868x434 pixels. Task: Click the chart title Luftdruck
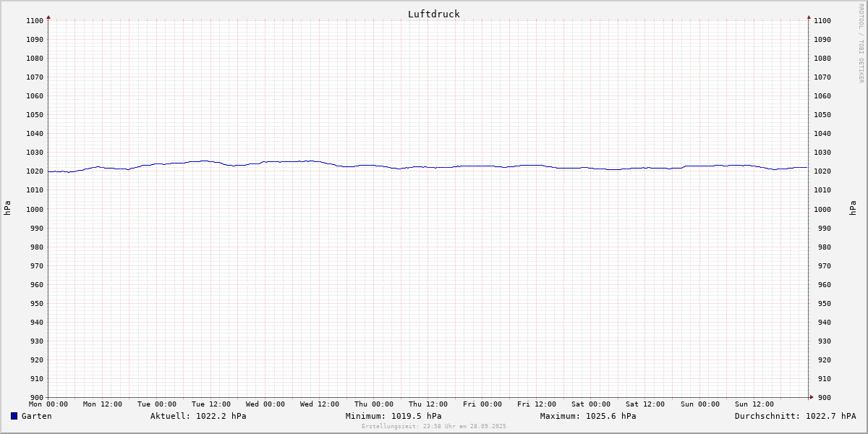coord(433,14)
